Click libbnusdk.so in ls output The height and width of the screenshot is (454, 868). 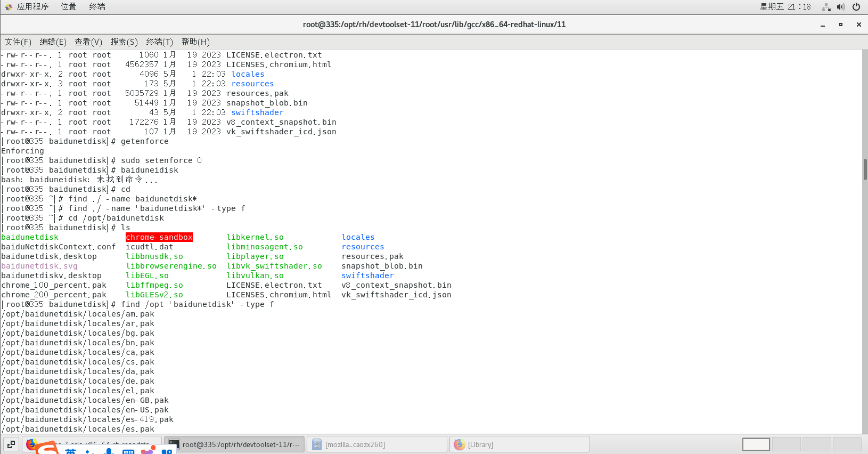154,256
